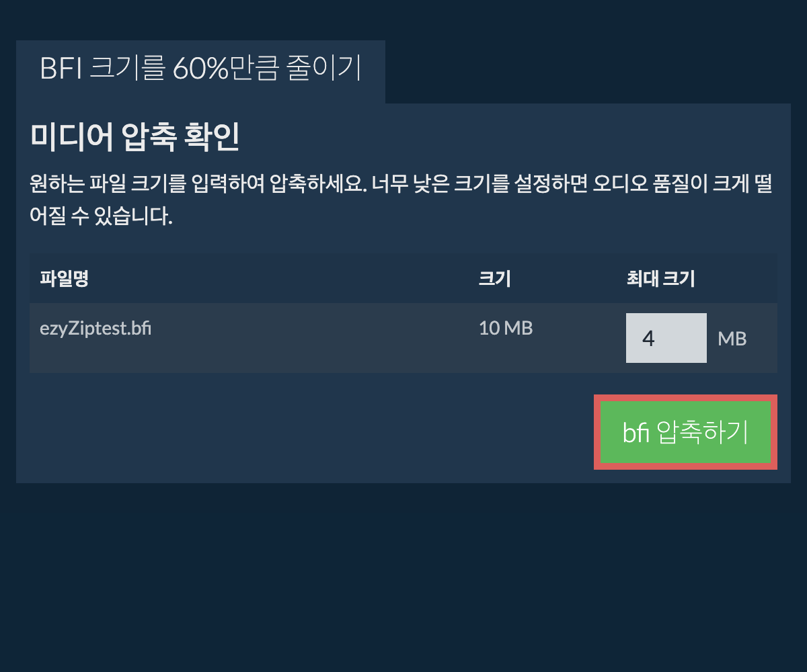Click the 10 MB file size value
The height and width of the screenshot is (672, 807).
[506, 329]
